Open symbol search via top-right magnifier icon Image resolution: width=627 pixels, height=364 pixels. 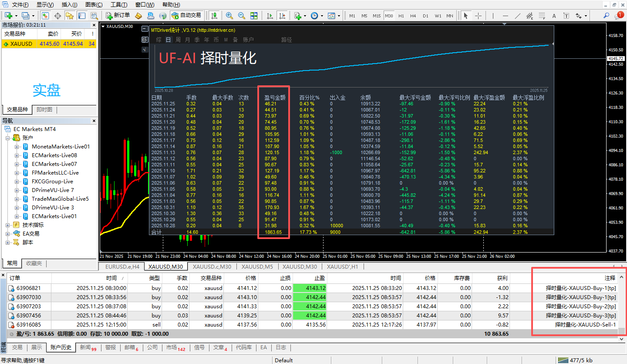(606, 16)
